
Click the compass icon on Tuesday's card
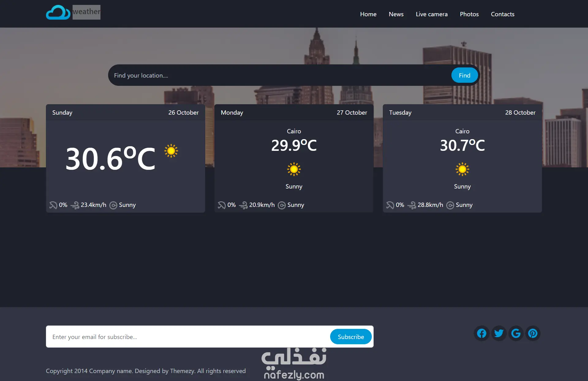[450, 205]
